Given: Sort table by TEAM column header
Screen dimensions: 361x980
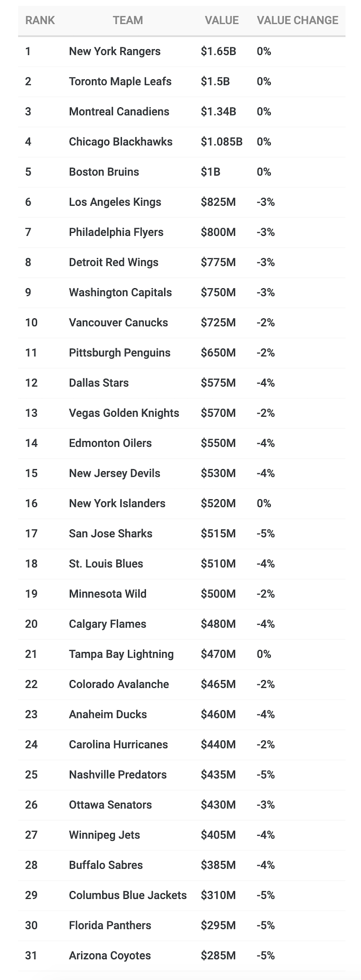Looking at the screenshot, I should (x=128, y=20).
